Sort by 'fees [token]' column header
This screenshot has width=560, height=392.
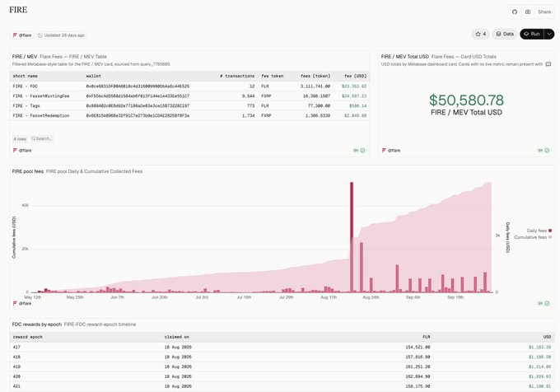[315, 76]
